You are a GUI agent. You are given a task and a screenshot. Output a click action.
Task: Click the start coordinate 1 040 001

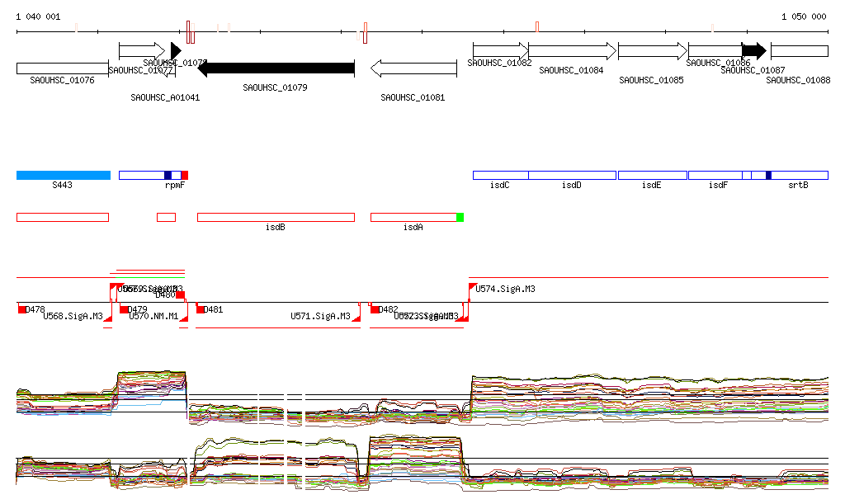tap(38, 16)
